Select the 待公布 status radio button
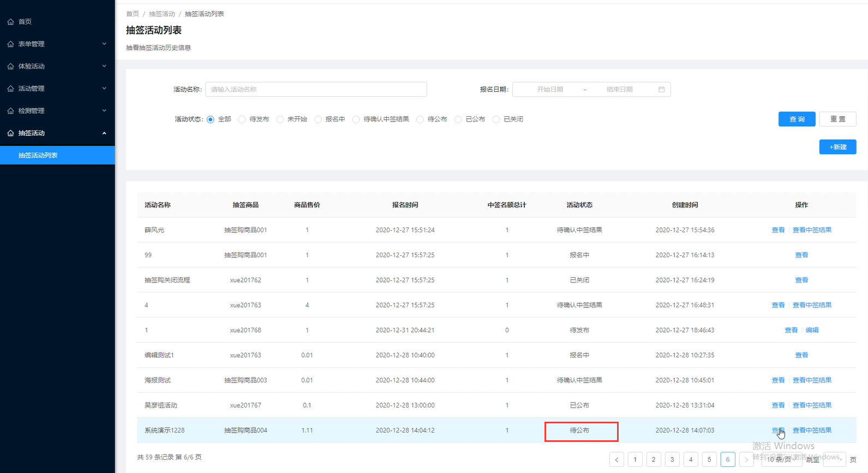 (420, 119)
